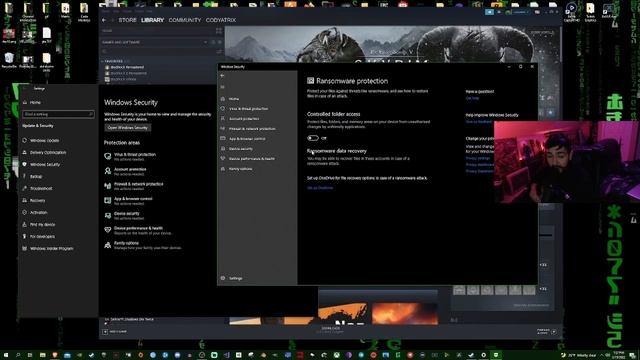Image resolution: width=640 pixels, height=360 pixels.
Task: Switch to Steam COMMUNITY tab
Action: coord(184,20)
